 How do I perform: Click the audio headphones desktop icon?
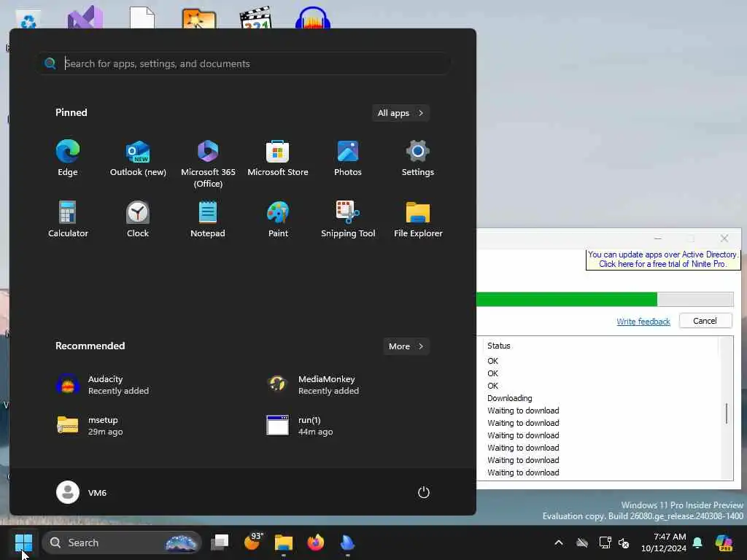tap(312, 18)
